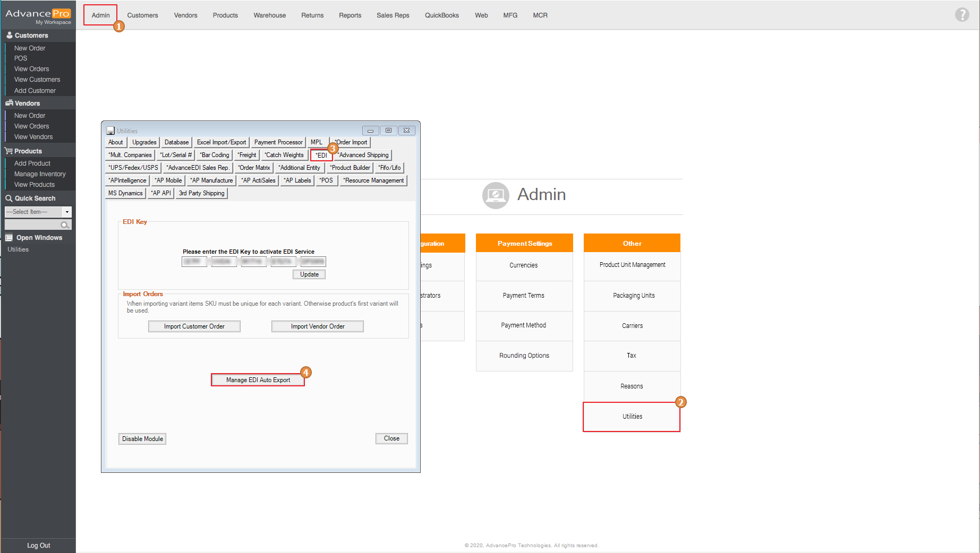The image size is (980, 553).
Task: Click the help question mark icon
Action: click(961, 15)
